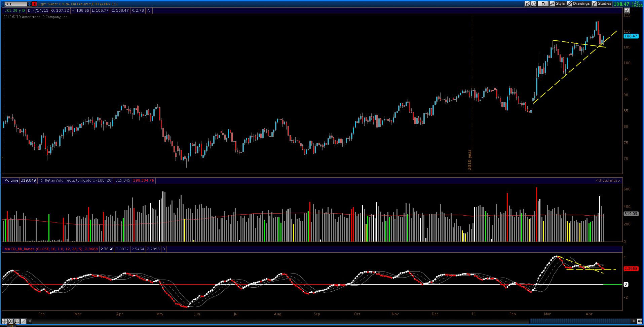Select the trendline drawing tool icon
This screenshot has width=644, height=327.
point(23,321)
